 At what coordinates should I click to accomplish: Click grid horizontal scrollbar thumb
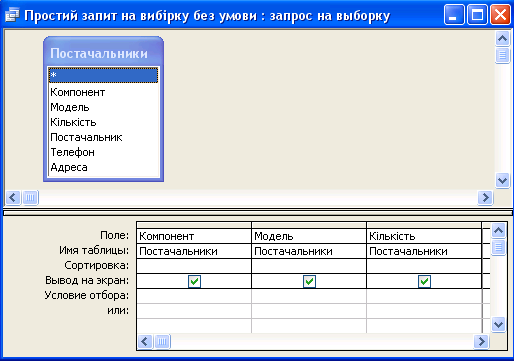click(162, 342)
